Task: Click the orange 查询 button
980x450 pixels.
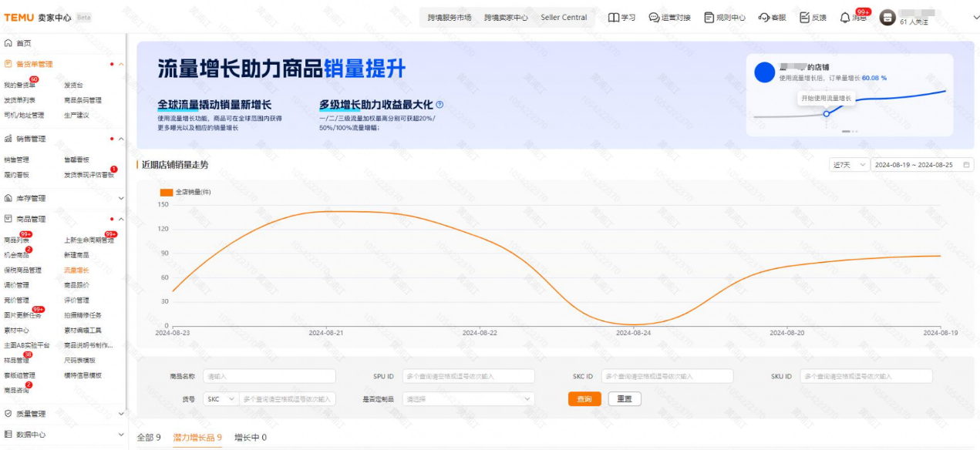Action: 584,399
